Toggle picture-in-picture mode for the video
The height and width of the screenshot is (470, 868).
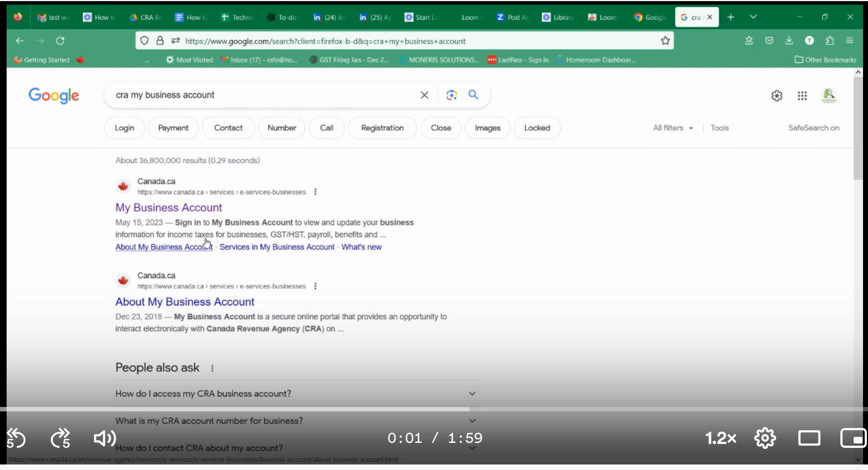[853, 438]
